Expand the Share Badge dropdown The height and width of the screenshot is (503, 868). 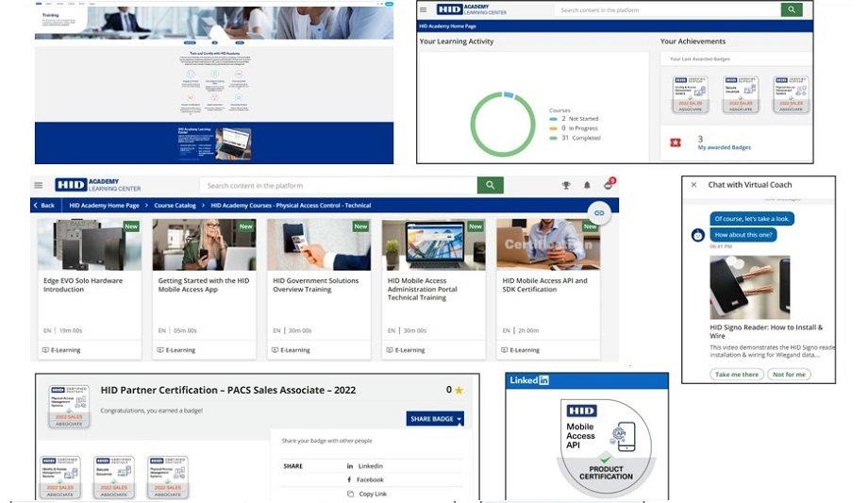tap(435, 419)
